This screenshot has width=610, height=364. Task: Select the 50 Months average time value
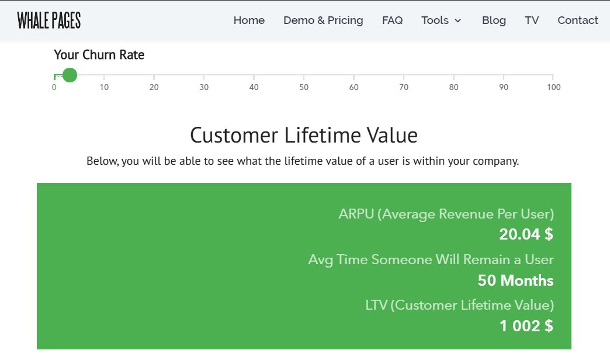pyautogui.click(x=515, y=280)
